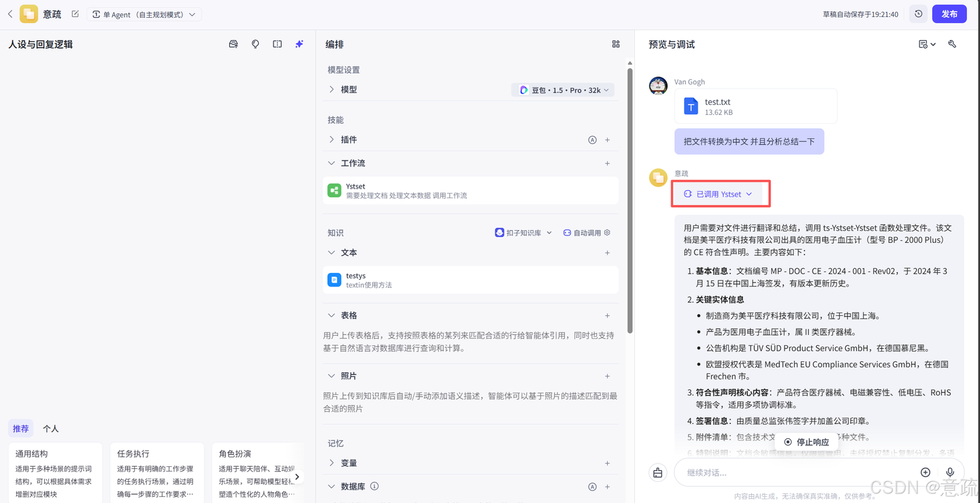Add a database with the 数据库 plus icon
Image resolution: width=980 pixels, height=503 pixels.
pos(608,487)
